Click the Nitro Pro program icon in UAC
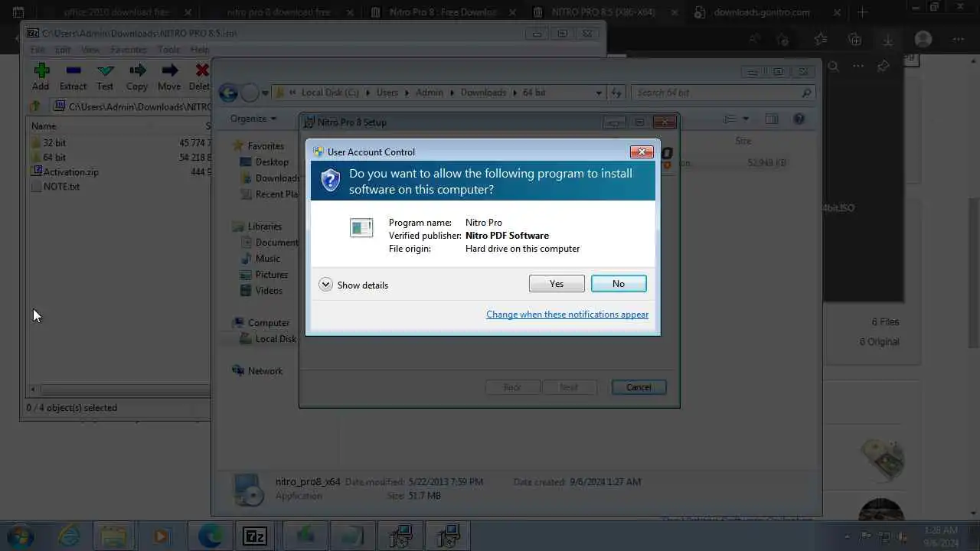The height and width of the screenshot is (551, 980). coord(361,227)
